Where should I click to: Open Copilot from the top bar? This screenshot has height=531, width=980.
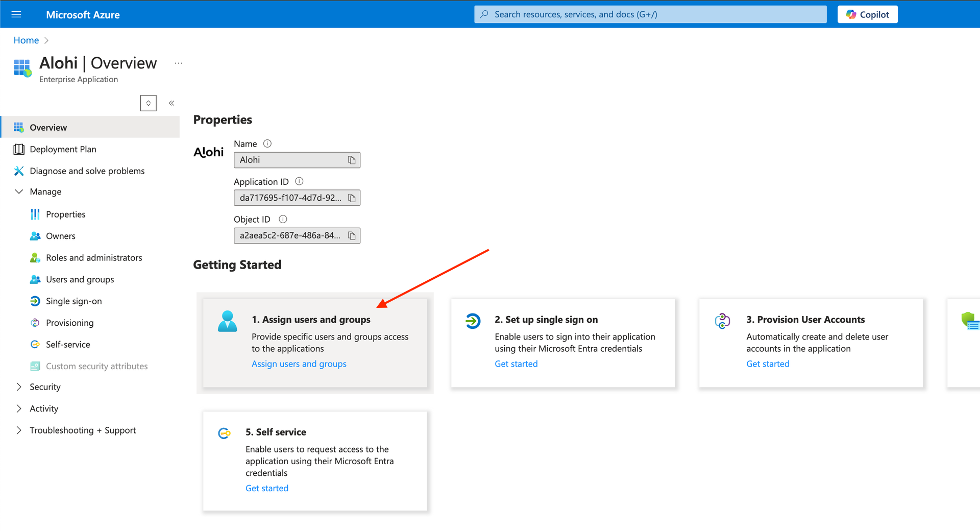click(868, 14)
